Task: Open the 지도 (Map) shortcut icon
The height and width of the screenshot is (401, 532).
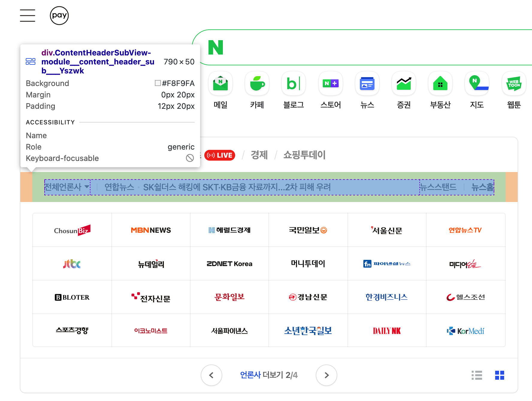Action: (x=477, y=83)
